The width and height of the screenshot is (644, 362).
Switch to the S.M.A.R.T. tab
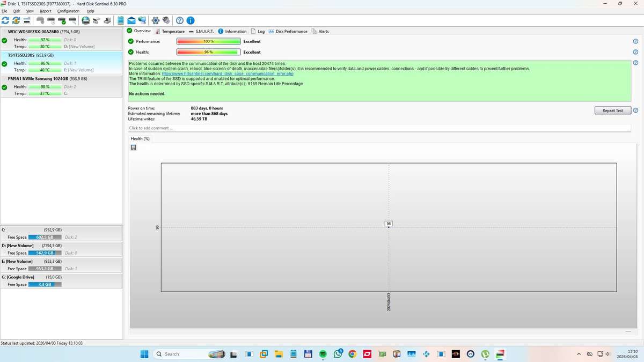(x=201, y=31)
